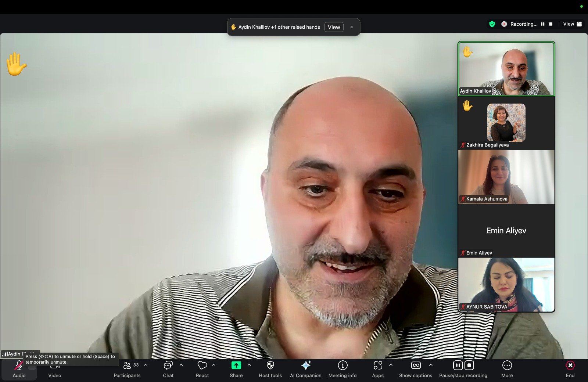Pause recording in the bottom toolbar

click(458, 365)
